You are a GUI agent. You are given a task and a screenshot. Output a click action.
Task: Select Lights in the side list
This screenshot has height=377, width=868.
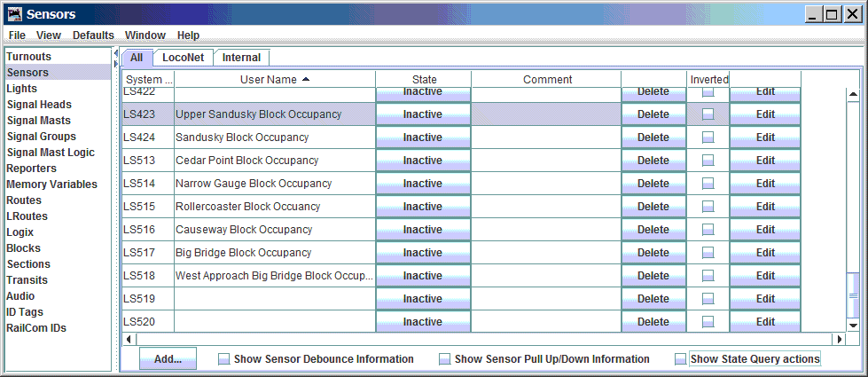pos(21,89)
